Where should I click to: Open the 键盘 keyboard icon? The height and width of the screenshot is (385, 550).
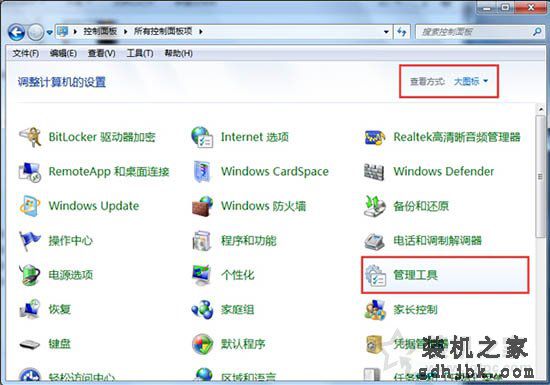pyautogui.click(x=30, y=344)
